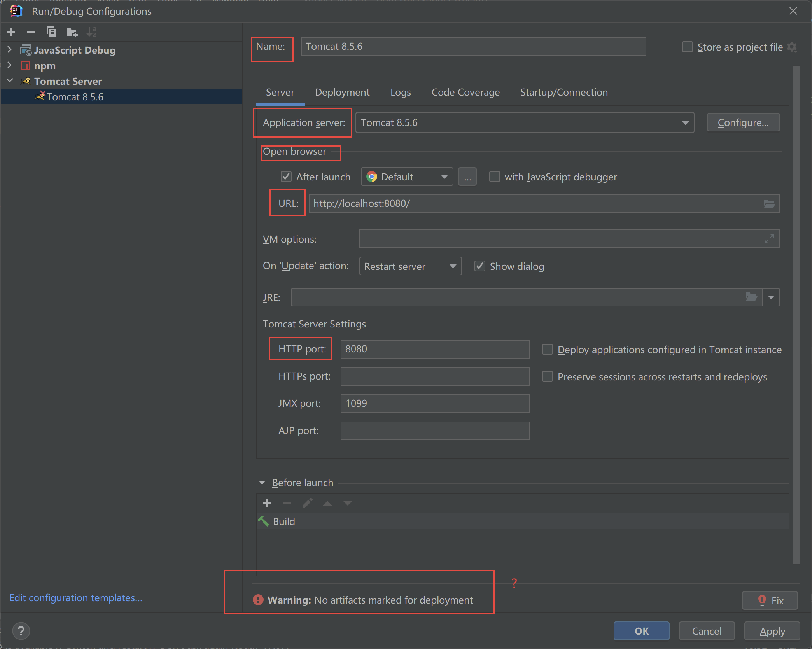The height and width of the screenshot is (649, 812).
Task: Check Store as project file
Action: [687, 47]
